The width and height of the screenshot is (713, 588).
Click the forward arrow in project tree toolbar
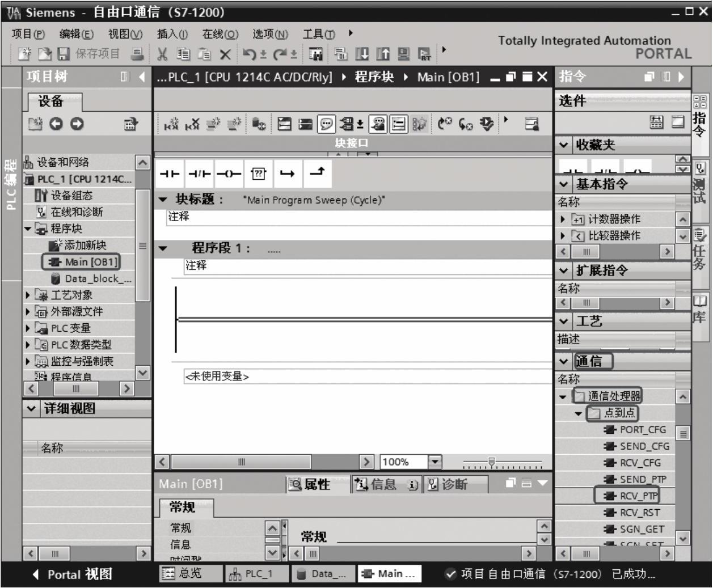tap(76, 124)
